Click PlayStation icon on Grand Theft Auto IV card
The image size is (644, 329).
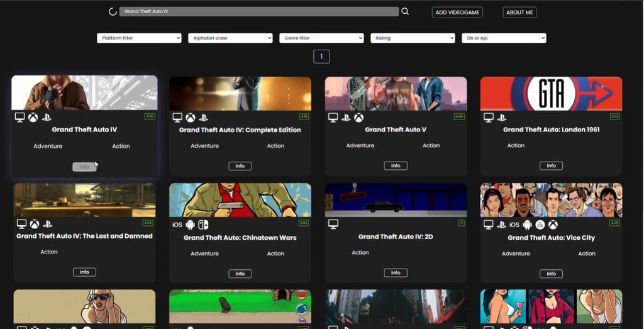tap(47, 118)
